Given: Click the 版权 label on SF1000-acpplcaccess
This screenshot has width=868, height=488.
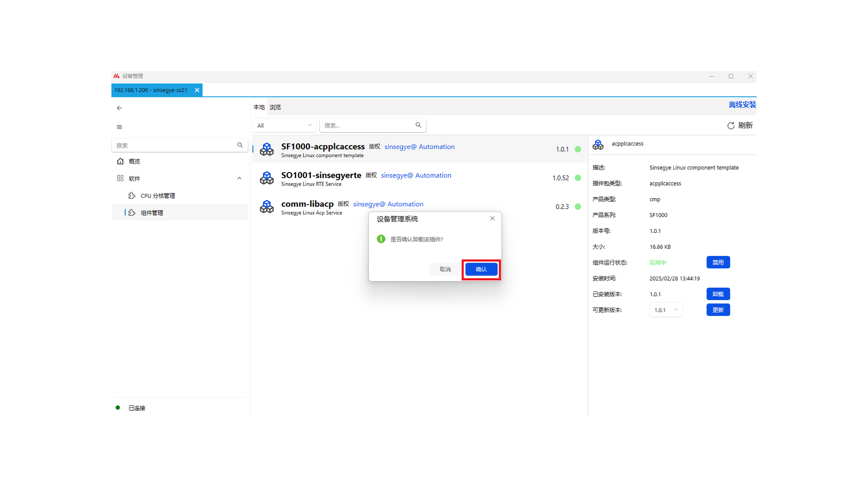Looking at the screenshot, I should [x=374, y=146].
